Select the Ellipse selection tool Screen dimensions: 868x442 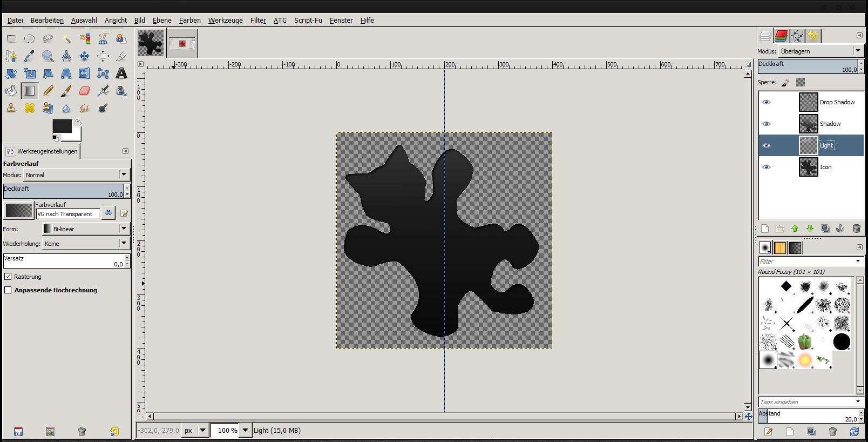click(x=30, y=39)
